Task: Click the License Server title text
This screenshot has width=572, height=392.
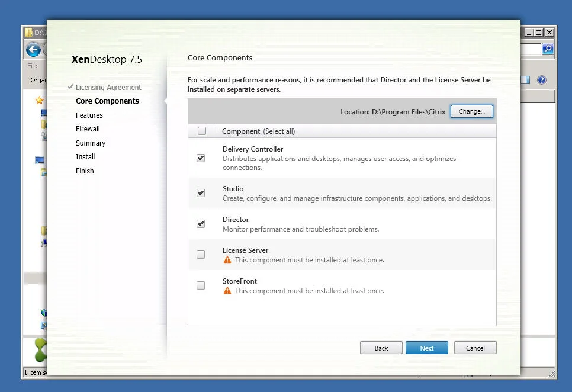Action: point(246,250)
